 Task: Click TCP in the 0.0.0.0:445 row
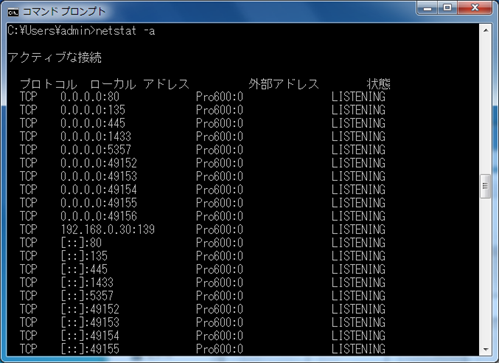coord(29,123)
